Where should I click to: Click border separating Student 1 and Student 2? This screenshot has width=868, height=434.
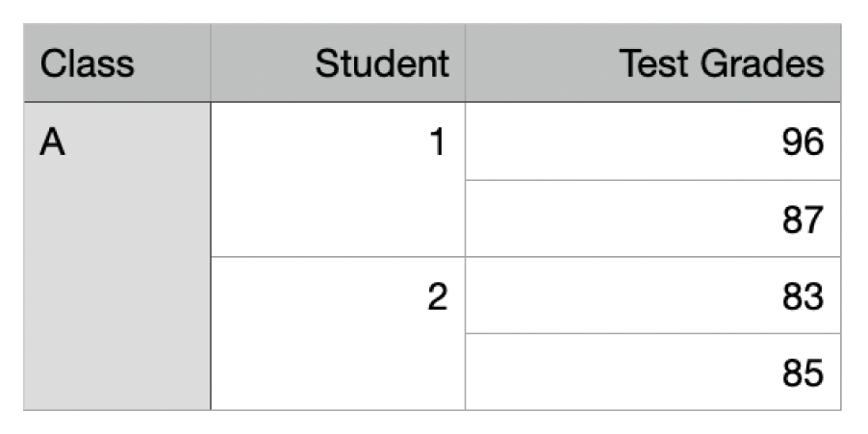[x=338, y=257]
